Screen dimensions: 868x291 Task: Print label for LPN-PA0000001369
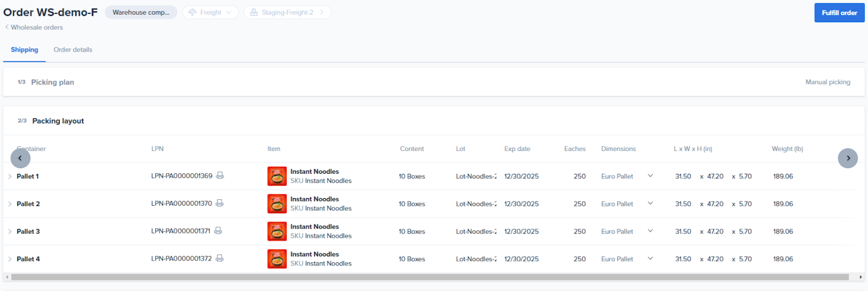220,175
